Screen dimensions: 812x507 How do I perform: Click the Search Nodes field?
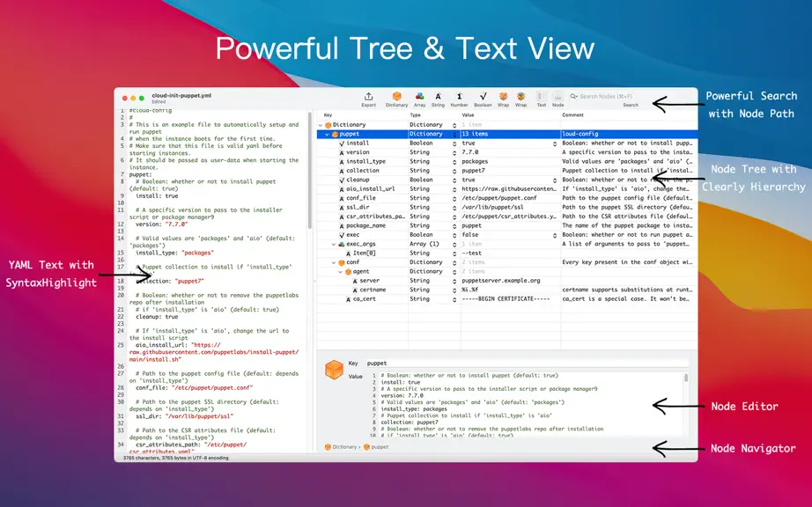[606, 96]
